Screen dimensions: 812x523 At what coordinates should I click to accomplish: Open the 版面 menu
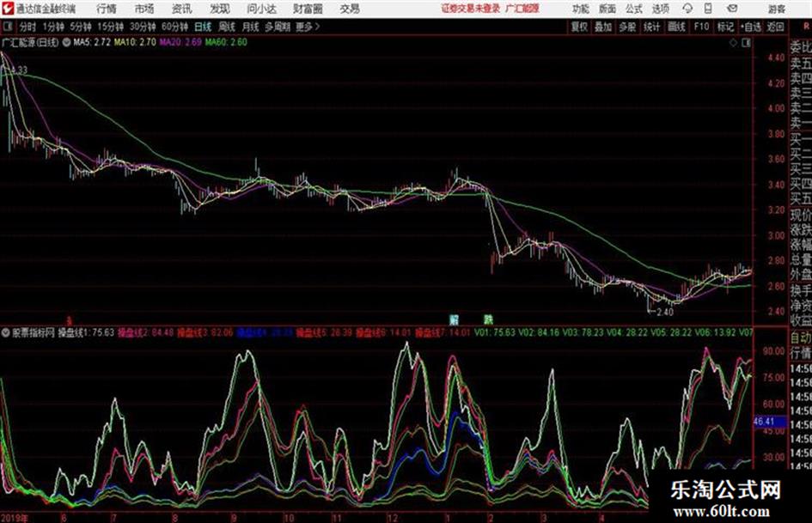pos(607,9)
